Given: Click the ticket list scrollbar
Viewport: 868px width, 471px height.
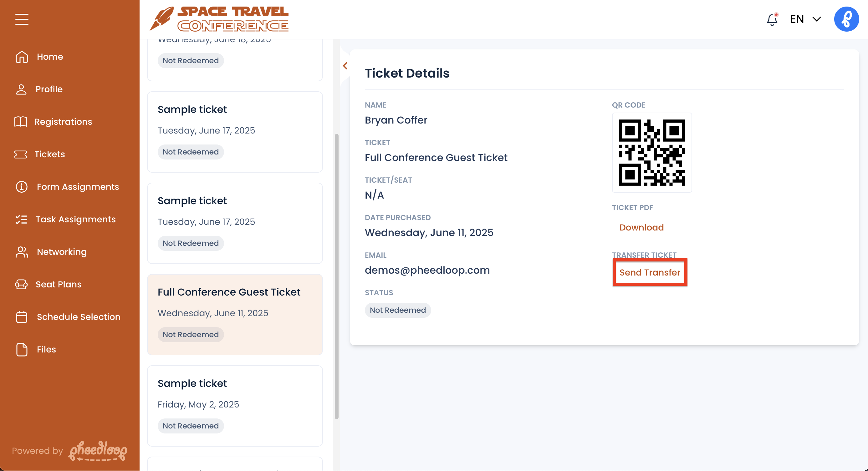Looking at the screenshot, I should [x=336, y=276].
